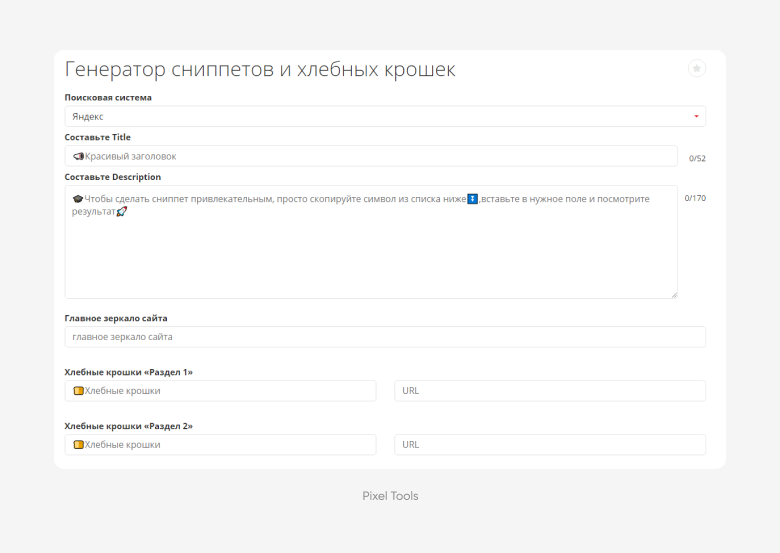The height and width of the screenshot is (553, 780).
Task: Click the 0/52 Title character counter
Action: click(697, 158)
